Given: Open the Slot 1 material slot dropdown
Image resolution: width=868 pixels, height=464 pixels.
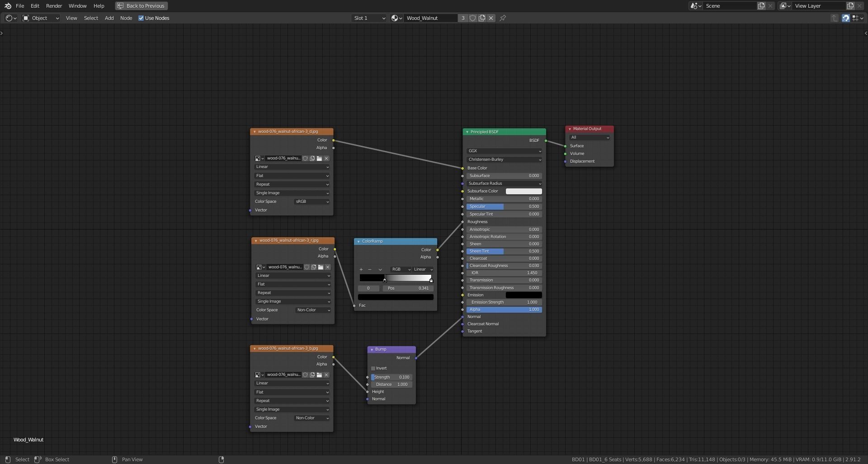Looking at the screenshot, I should (369, 18).
